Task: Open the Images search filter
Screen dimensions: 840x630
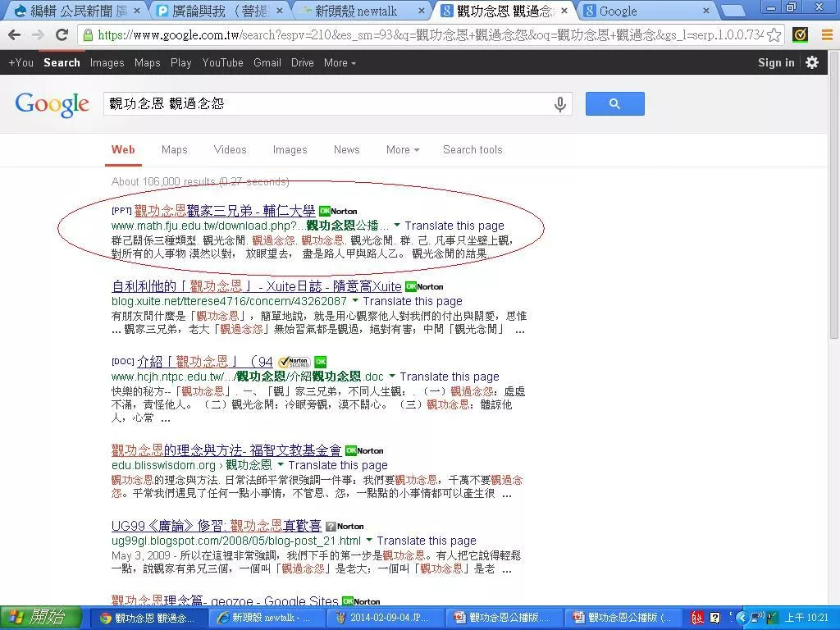Action: 290,150
